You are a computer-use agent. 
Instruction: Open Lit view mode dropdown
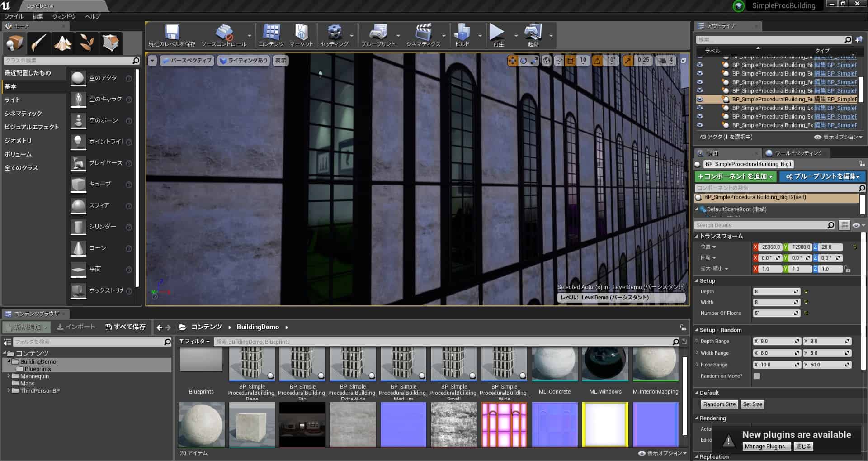click(244, 60)
